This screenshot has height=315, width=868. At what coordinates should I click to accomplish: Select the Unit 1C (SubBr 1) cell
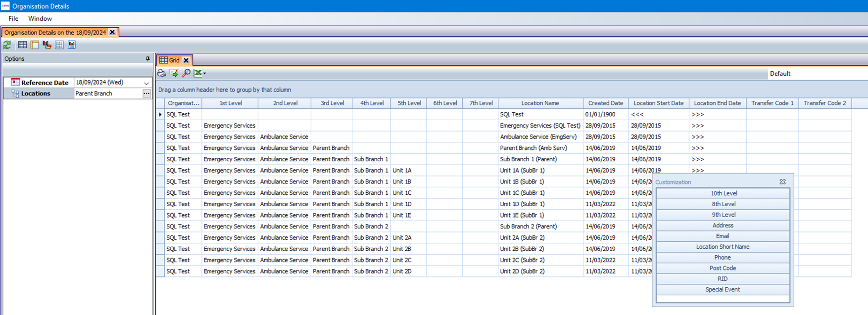[522, 193]
